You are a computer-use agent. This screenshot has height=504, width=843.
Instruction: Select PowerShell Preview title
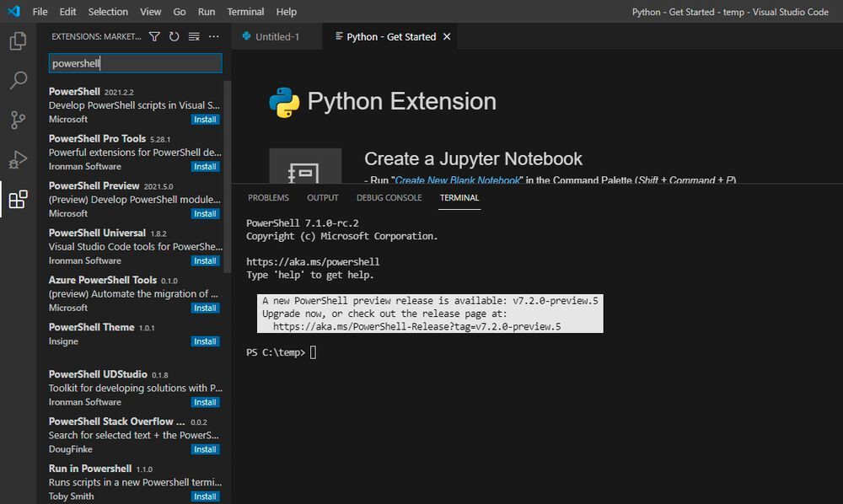tap(94, 185)
